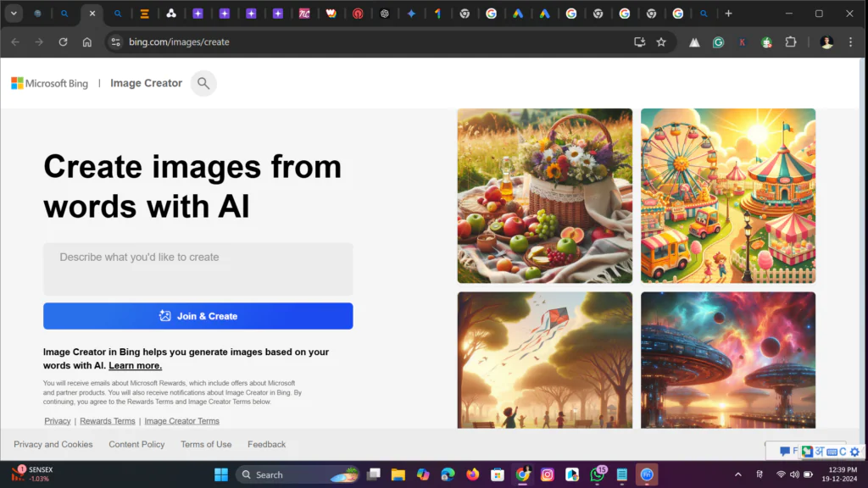Click the taskbar Search box
The height and width of the screenshot is (488, 868).
299,474
